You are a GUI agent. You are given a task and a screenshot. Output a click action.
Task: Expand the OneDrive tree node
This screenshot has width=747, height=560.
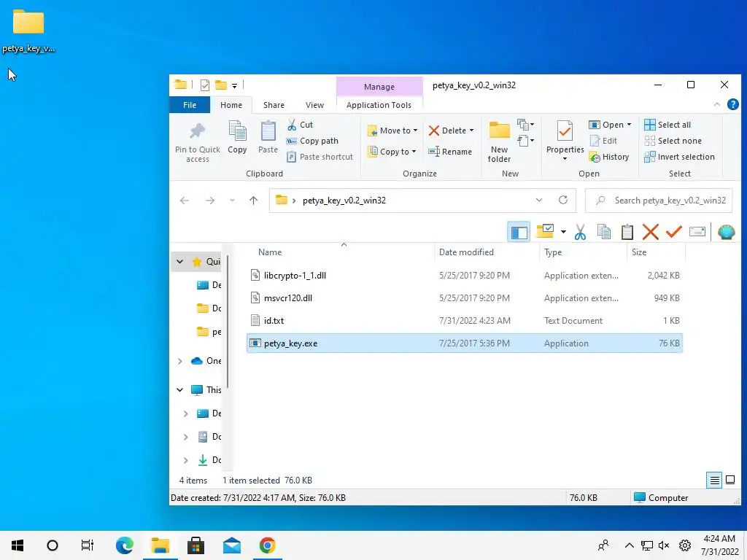pyautogui.click(x=179, y=361)
